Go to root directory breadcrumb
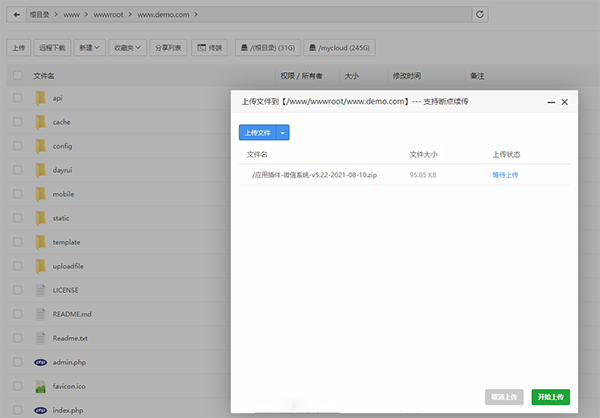The height and width of the screenshot is (418, 600). tap(40, 15)
